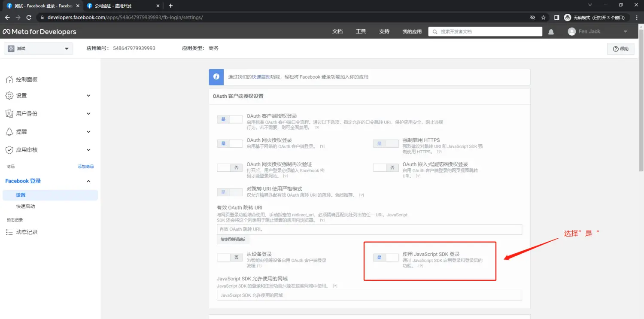The height and width of the screenshot is (319, 644).
Task: Open the 支持 menu
Action: (384, 32)
